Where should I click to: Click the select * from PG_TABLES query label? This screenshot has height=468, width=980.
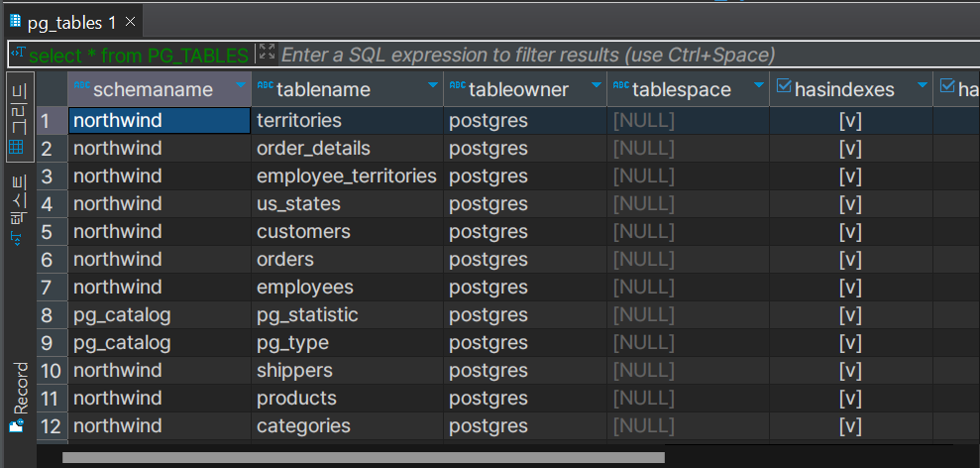[x=138, y=56]
